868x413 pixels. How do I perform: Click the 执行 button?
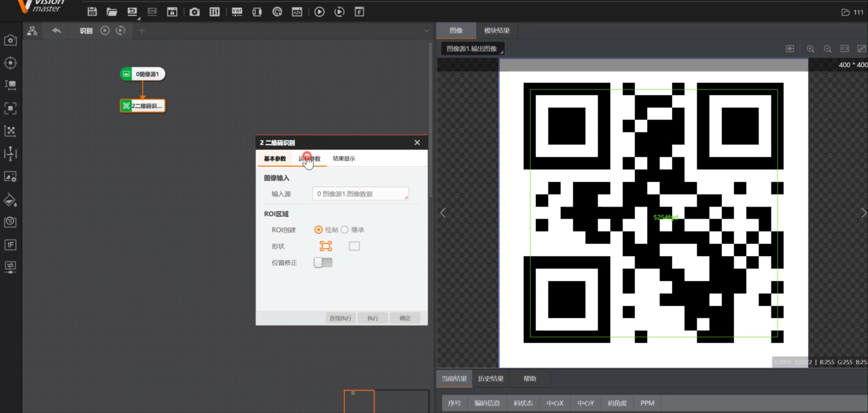(x=373, y=318)
